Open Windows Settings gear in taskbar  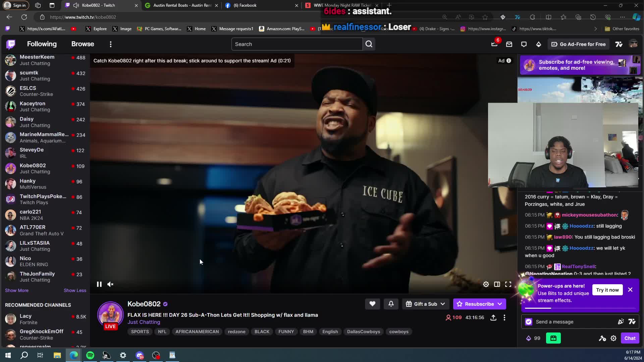point(123,355)
